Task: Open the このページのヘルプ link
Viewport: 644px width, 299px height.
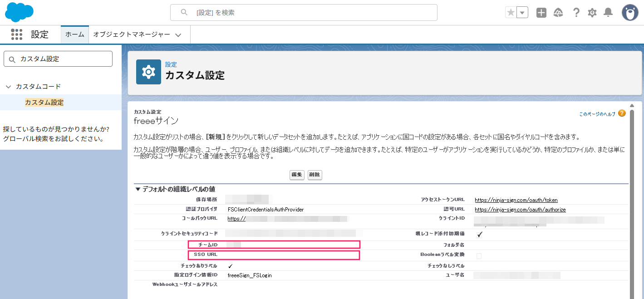Action: tap(597, 114)
